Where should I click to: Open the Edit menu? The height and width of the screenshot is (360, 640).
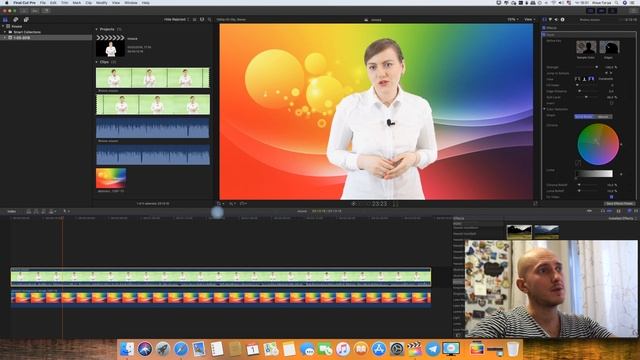point(53,2)
